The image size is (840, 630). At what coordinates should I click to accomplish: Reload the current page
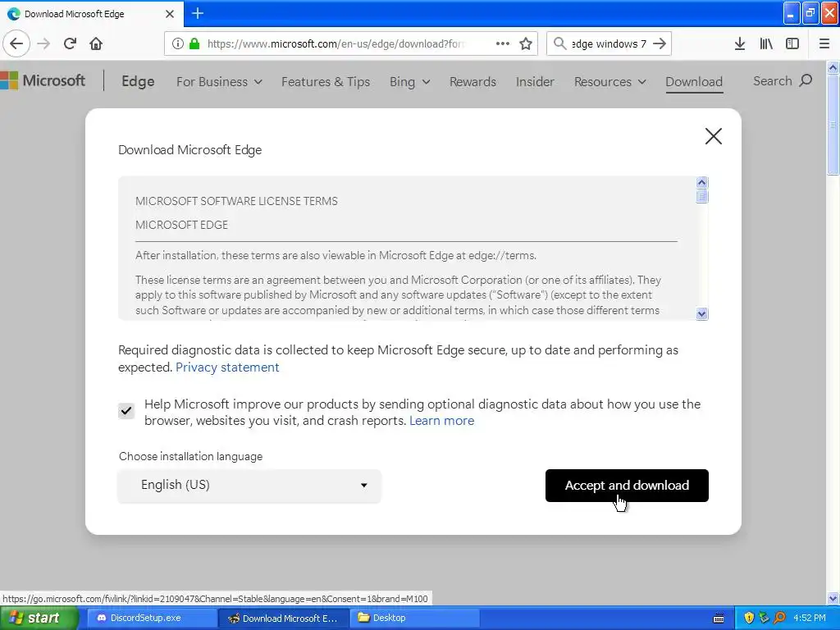click(70, 43)
